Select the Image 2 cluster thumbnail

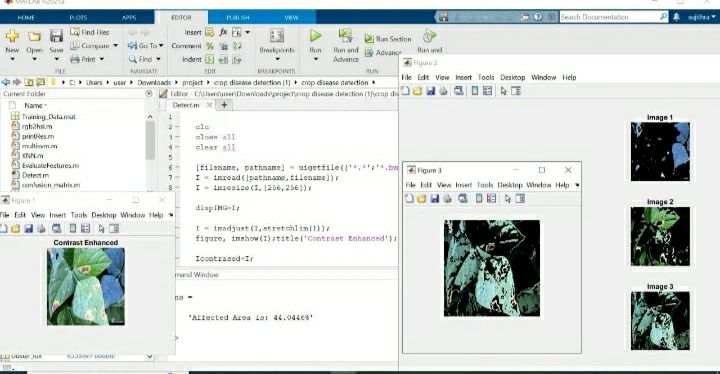pyautogui.click(x=660, y=236)
